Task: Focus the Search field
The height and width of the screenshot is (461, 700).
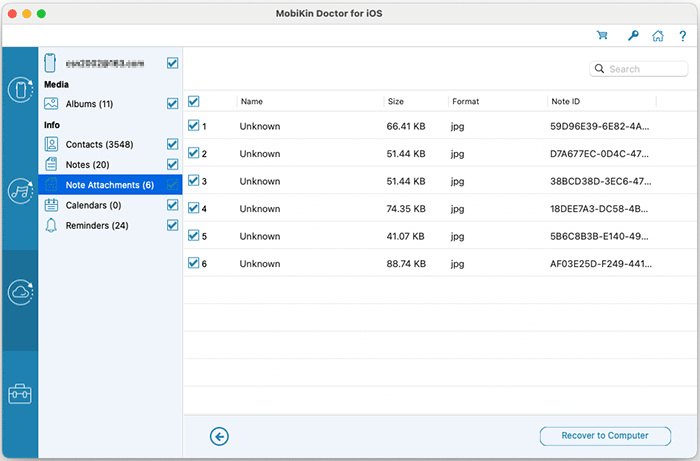Action: (638, 69)
